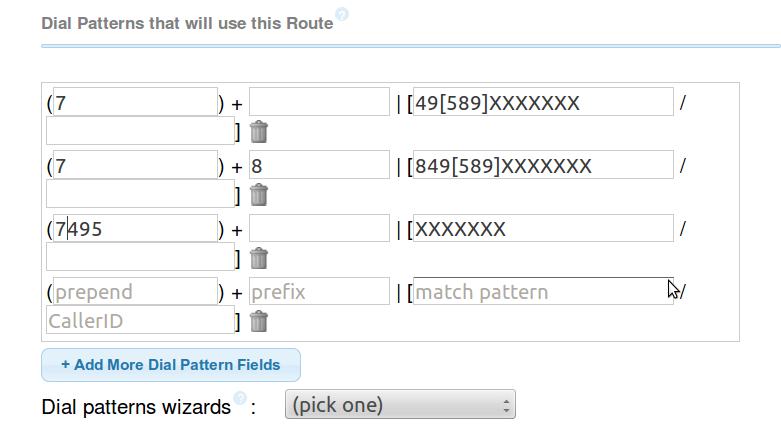The width and height of the screenshot is (781, 444).
Task: Focus the empty prepend placeholder field
Action: [x=135, y=291]
